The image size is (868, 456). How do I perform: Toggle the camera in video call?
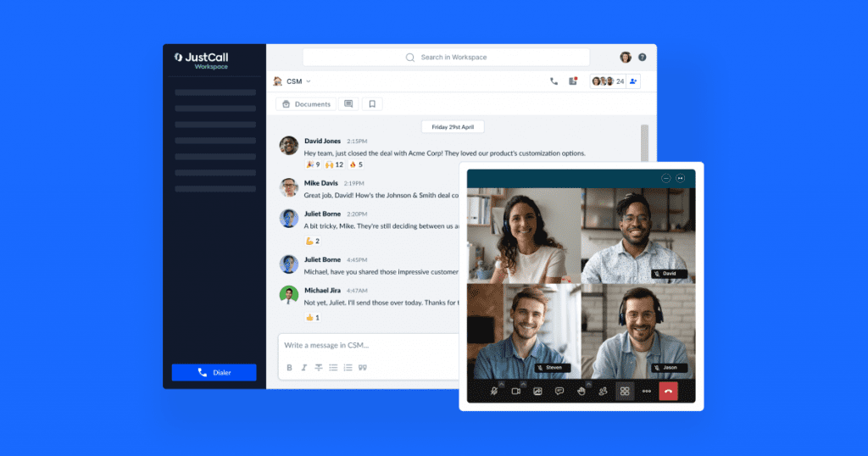516,392
